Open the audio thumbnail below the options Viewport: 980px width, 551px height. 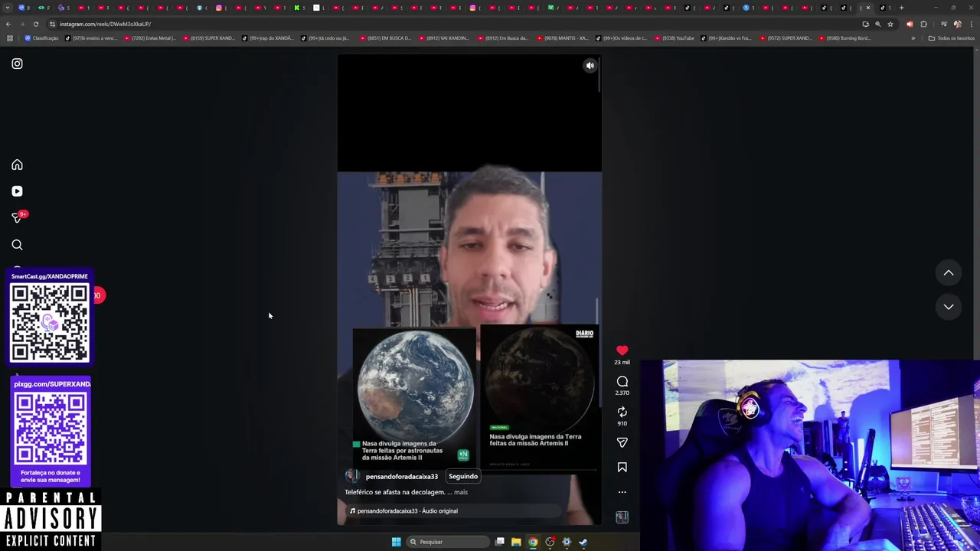tap(622, 517)
